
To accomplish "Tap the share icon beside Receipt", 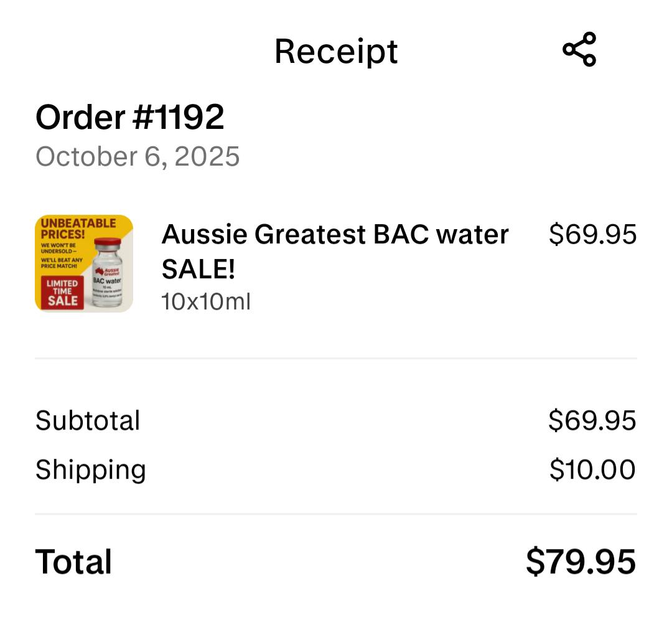I will pos(579,49).
